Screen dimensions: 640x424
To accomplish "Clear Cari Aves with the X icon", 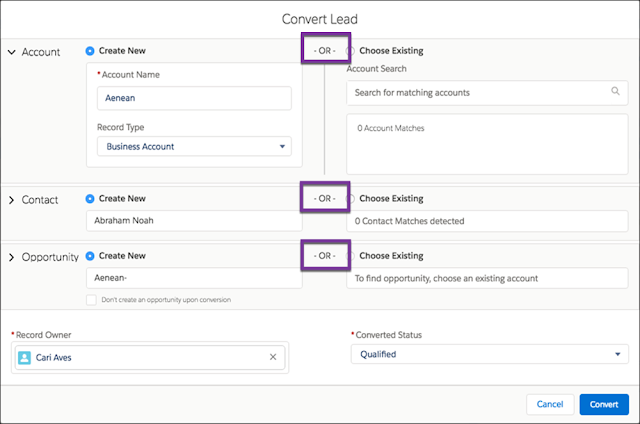I will [x=273, y=357].
